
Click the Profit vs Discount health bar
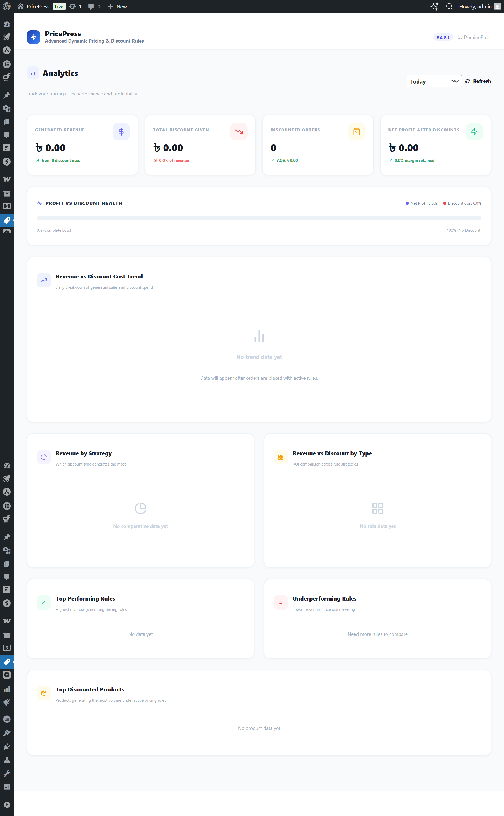[x=259, y=218]
